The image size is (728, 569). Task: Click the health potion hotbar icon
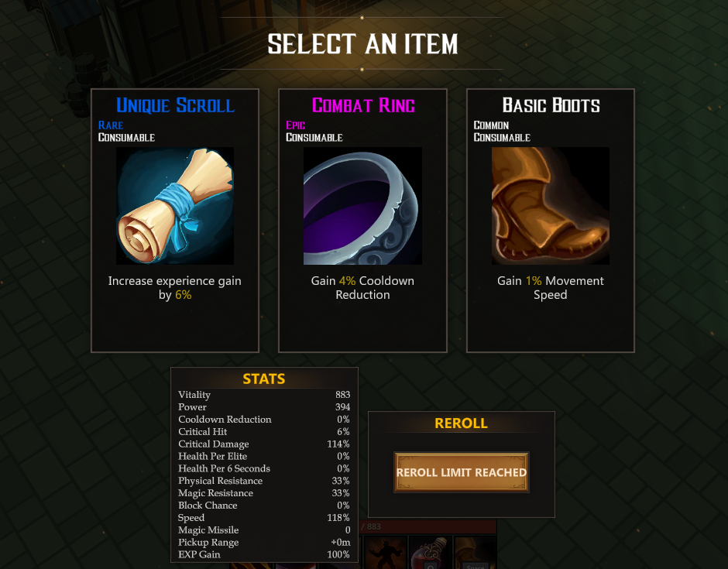(x=430, y=552)
